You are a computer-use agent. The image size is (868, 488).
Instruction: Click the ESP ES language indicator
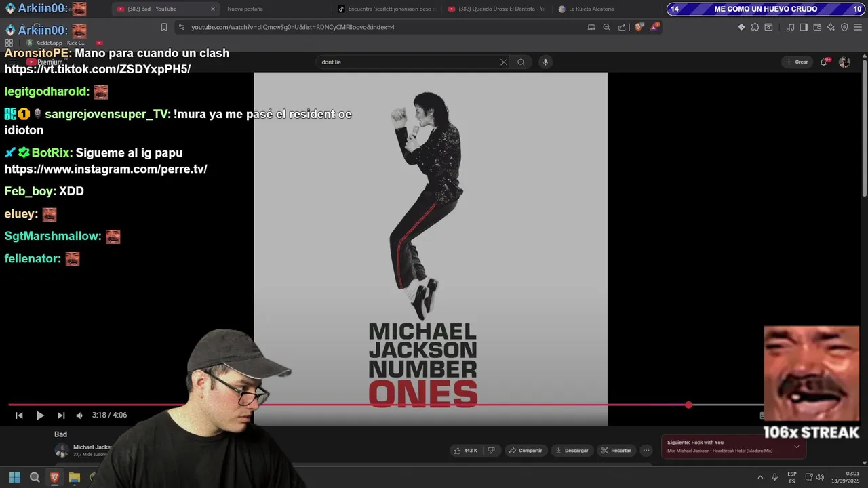792,478
